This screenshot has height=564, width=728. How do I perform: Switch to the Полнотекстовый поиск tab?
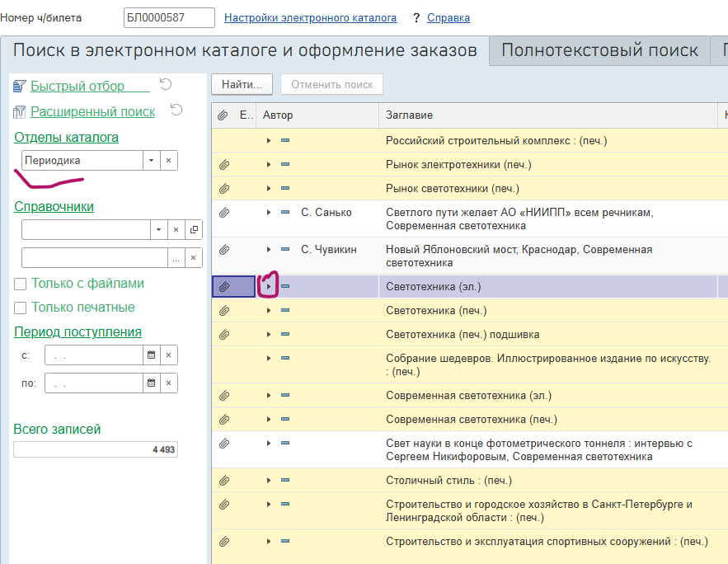coord(600,50)
